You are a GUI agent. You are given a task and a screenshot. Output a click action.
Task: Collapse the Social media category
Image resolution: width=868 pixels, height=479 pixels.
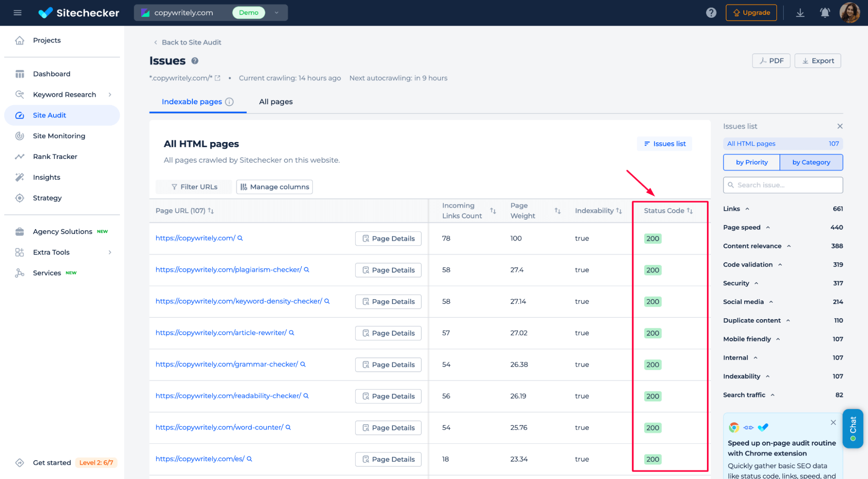coord(771,302)
